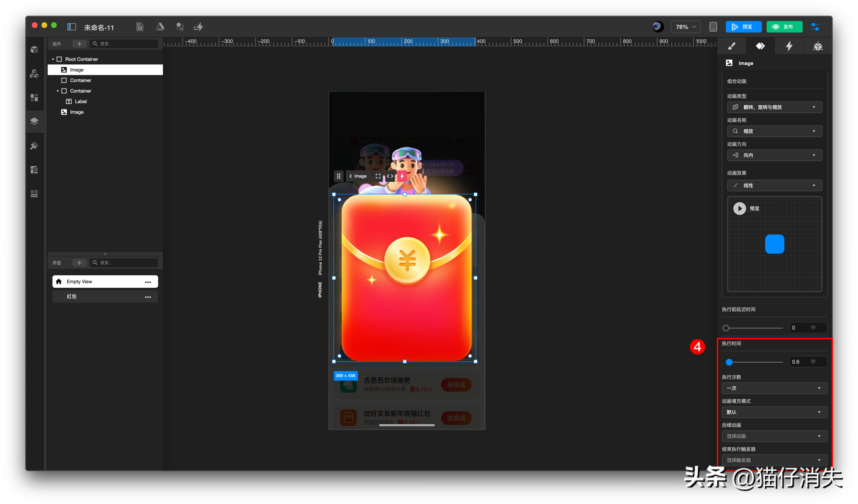Viewport: 858px width, 504px height.
Task: Play the animation 预览 in the preview box
Action: [x=739, y=209]
